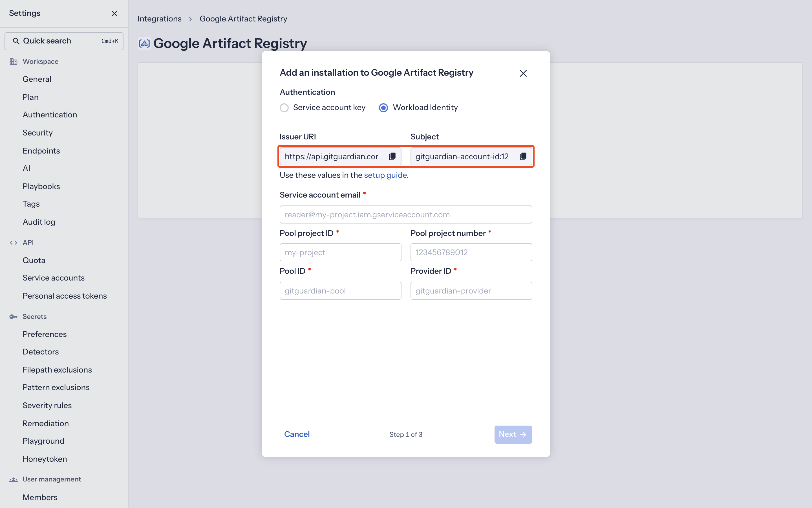Open Pattern exclusions
The image size is (812, 508).
(56, 387)
